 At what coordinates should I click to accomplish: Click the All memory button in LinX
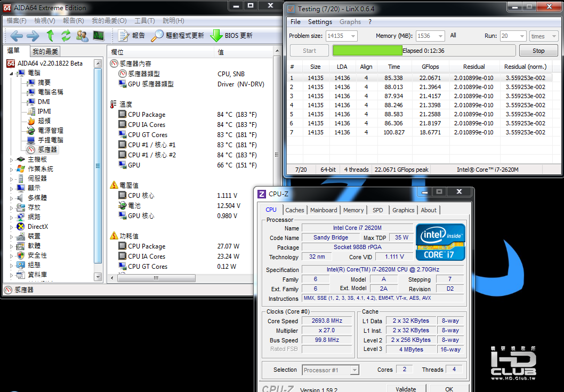453,35
